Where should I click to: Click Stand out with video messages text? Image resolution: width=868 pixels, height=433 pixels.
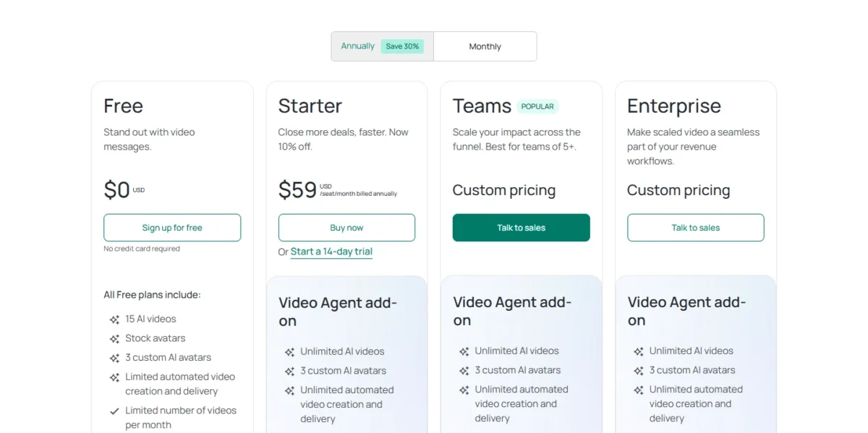(x=149, y=140)
